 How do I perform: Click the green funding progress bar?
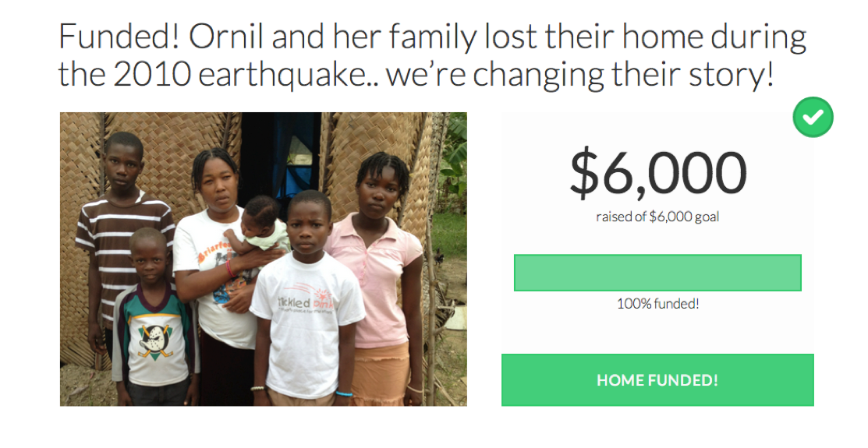coord(657,273)
